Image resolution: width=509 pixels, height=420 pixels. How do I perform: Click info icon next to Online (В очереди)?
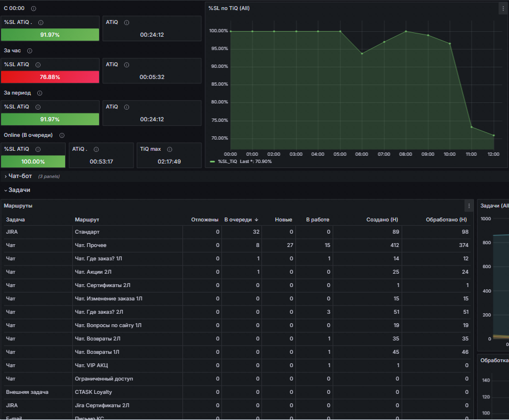click(x=62, y=135)
